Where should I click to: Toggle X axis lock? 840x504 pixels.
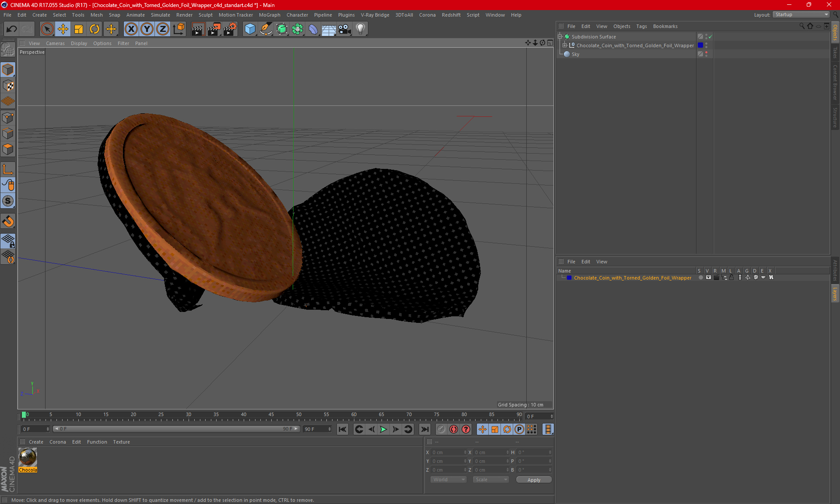click(131, 29)
